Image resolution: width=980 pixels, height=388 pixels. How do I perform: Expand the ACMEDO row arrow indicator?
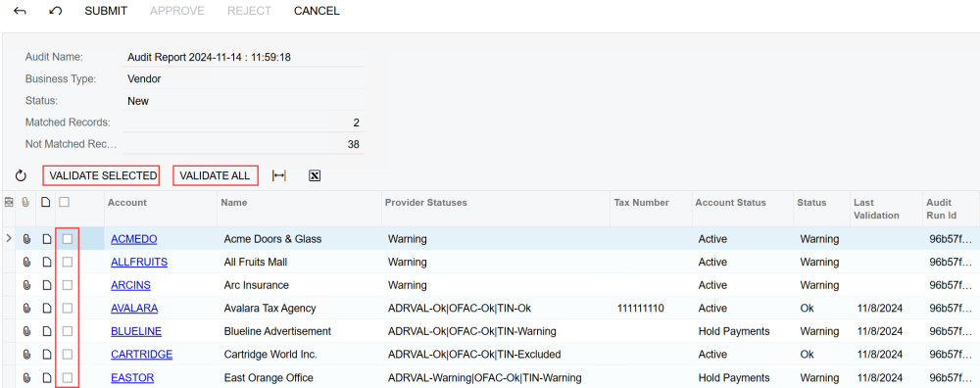9,238
